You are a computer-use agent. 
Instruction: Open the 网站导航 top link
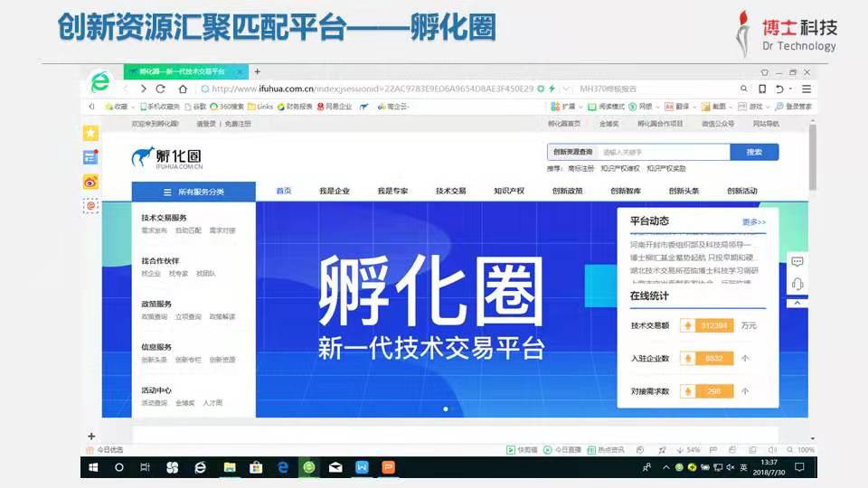[766, 124]
